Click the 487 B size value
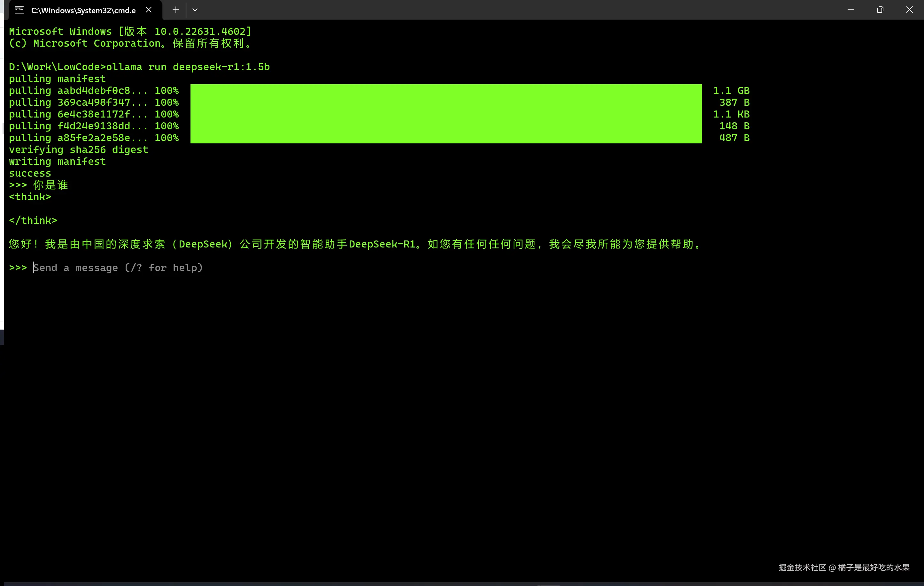This screenshot has height=586, width=924. (x=734, y=138)
